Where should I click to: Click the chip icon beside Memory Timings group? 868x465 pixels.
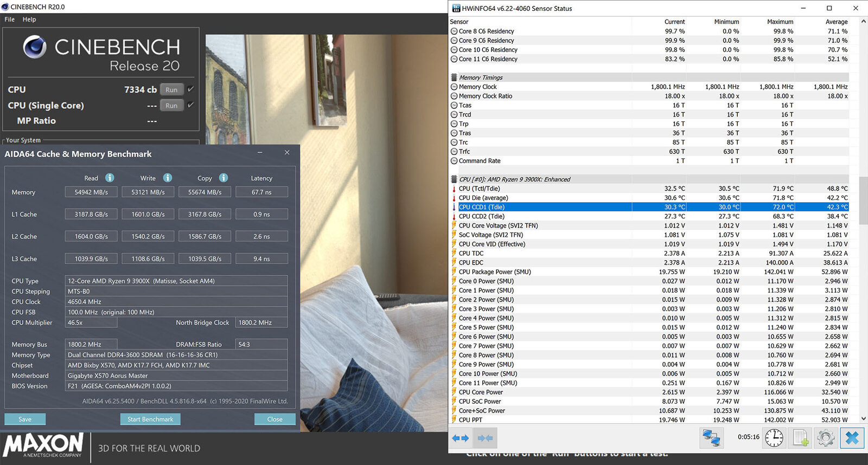tap(454, 77)
